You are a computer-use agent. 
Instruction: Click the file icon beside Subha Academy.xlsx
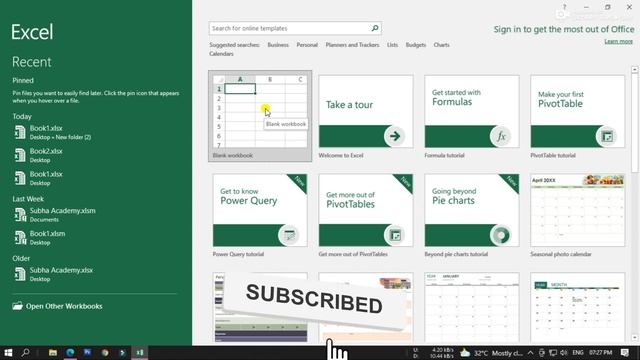20,274
